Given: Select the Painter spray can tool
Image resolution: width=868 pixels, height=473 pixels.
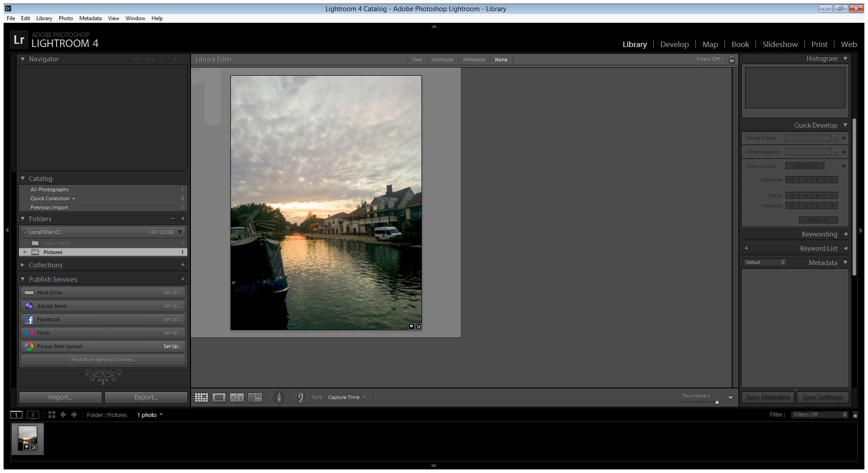Looking at the screenshot, I should (279, 397).
